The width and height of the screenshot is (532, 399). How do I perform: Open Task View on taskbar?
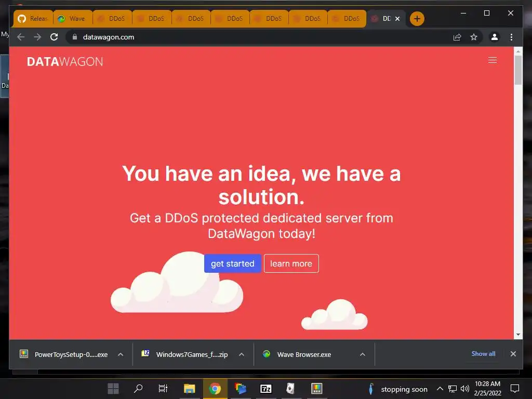[163, 388]
